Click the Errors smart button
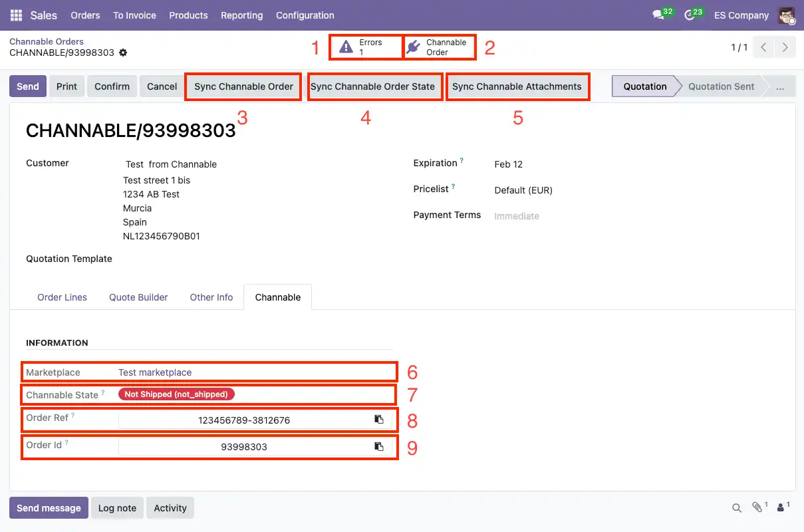Viewport: 804px width, 532px height. (x=365, y=47)
